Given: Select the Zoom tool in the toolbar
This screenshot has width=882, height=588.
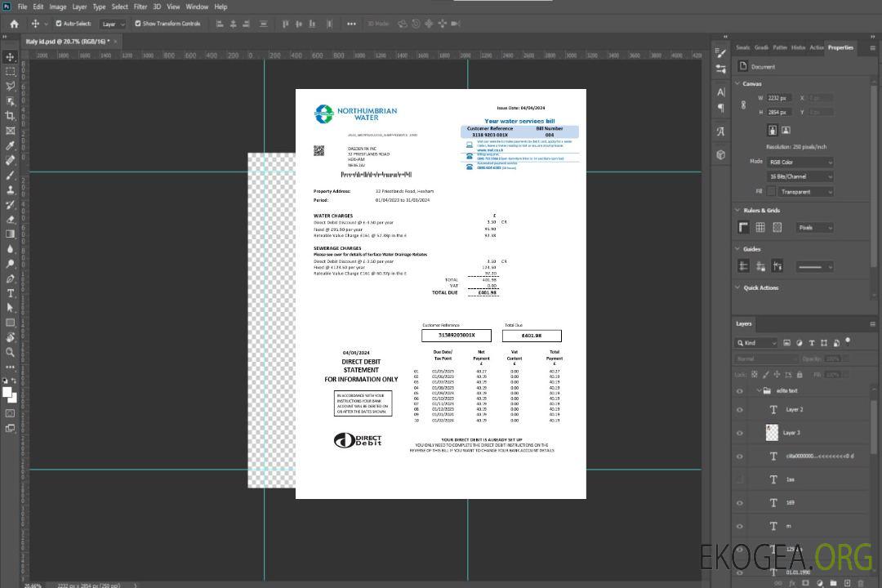Looking at the screenshot, I should point(11,352).
